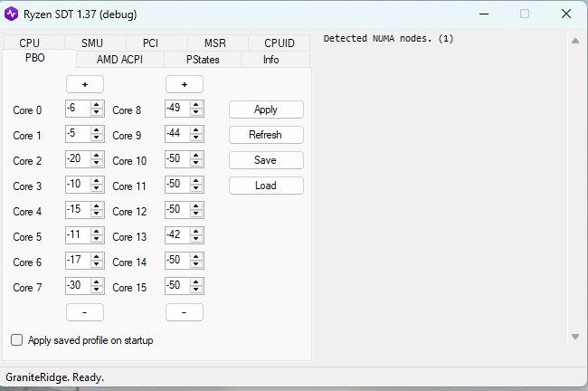Decrease Core 15 value with down arrow

tap(196, 290)
